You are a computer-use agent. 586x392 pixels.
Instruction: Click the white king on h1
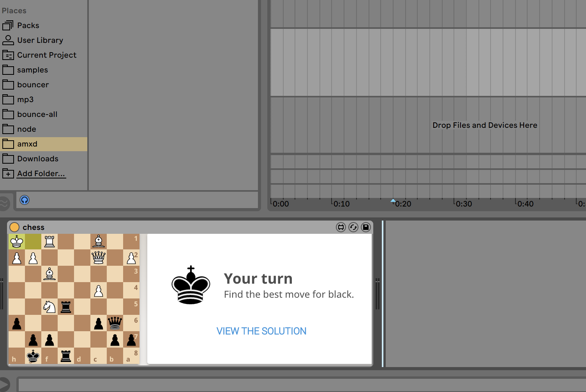[17, 242]
